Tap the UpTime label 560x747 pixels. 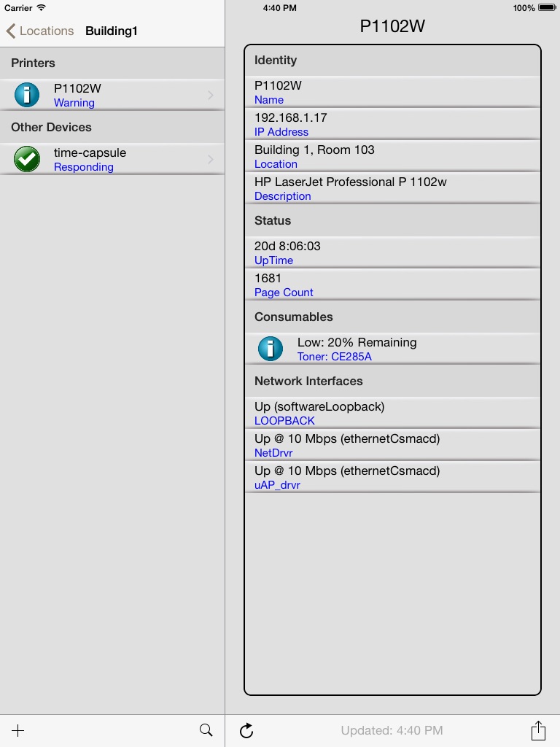(274, 260)
